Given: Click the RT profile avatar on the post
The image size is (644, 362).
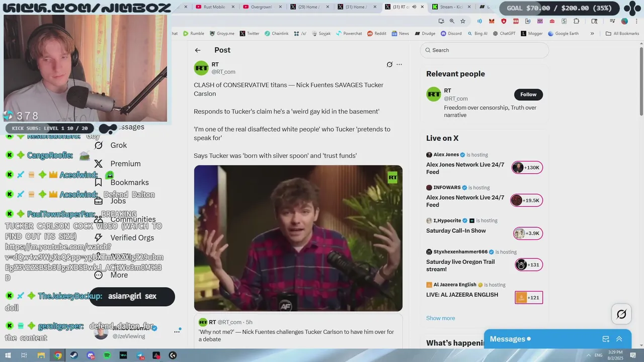Looking at the screenshot, I should point(201,68).
